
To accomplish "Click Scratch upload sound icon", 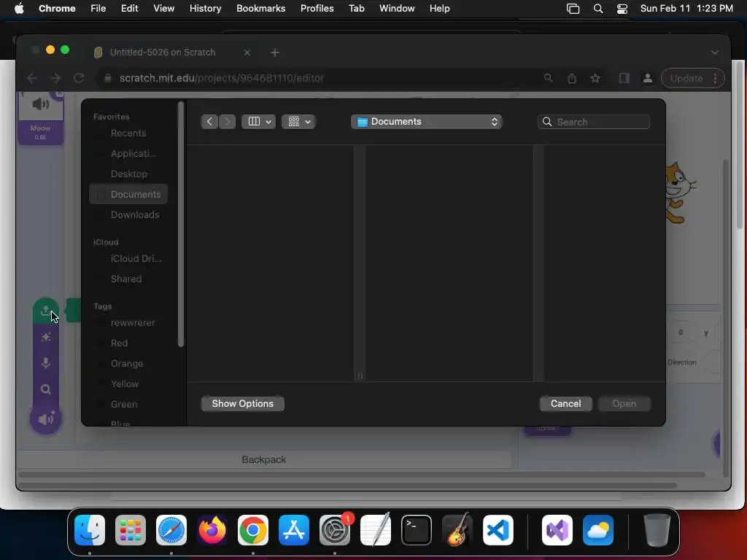I will (x=46, y=311).
